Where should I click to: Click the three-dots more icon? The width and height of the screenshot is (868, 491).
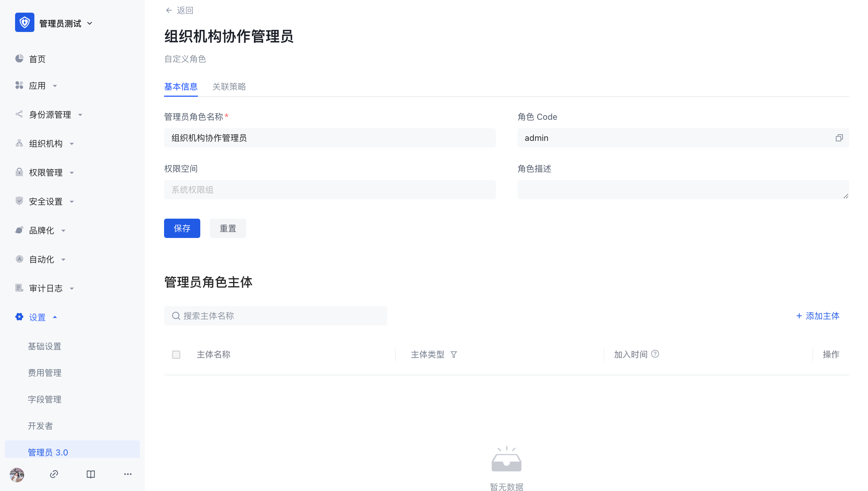(128, 474)
